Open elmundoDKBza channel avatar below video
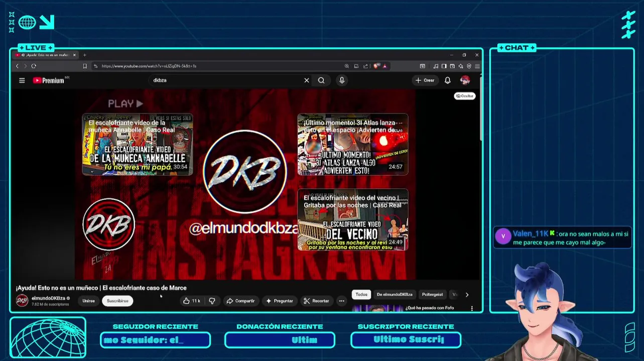This screenshot has width=644, height=361. coord(22,300)
